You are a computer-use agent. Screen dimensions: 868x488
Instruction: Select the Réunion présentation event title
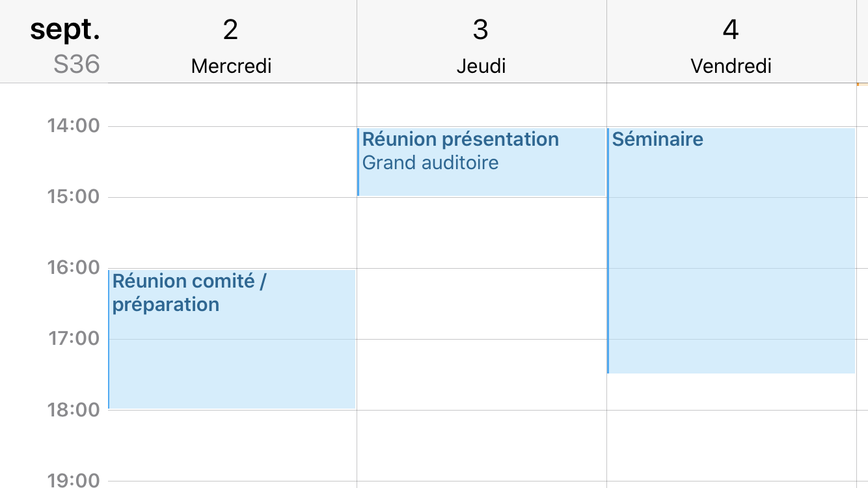pyautogui.click(x=460, y=139)
